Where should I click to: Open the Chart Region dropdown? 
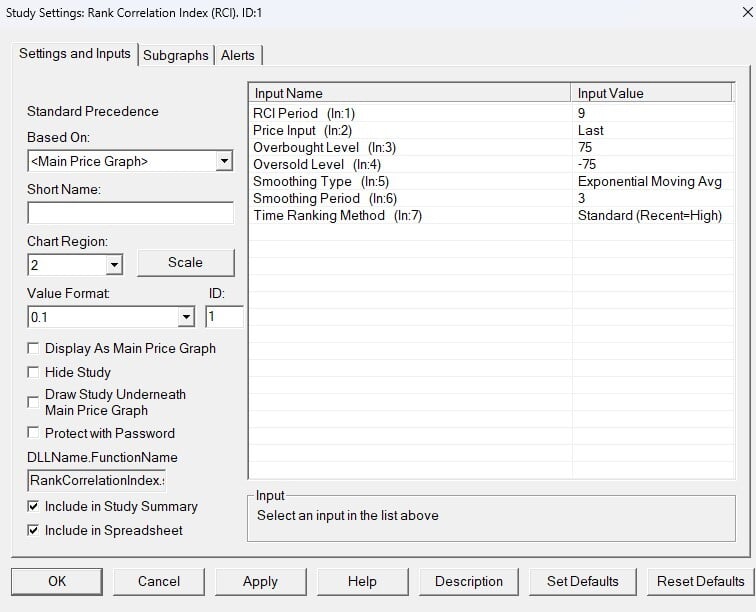click(x=114, y=265)
